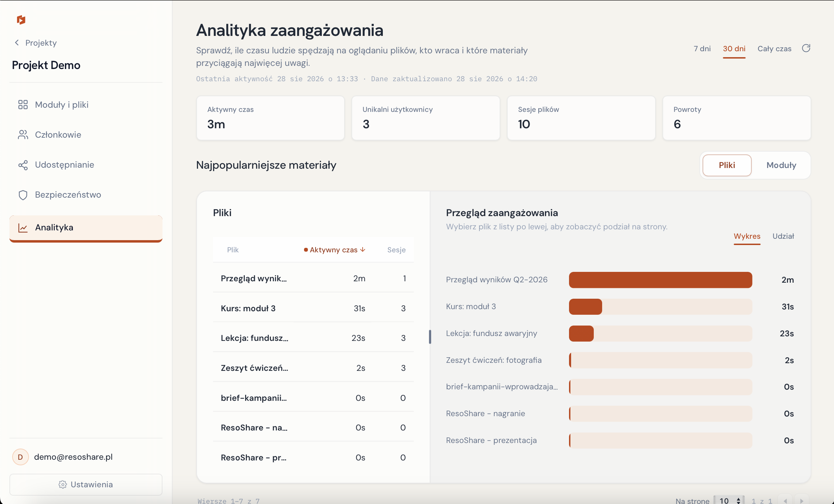This screenshot has width=834, height=504.
Task: Open Udostępnianie section
Action: click(86, 165)
